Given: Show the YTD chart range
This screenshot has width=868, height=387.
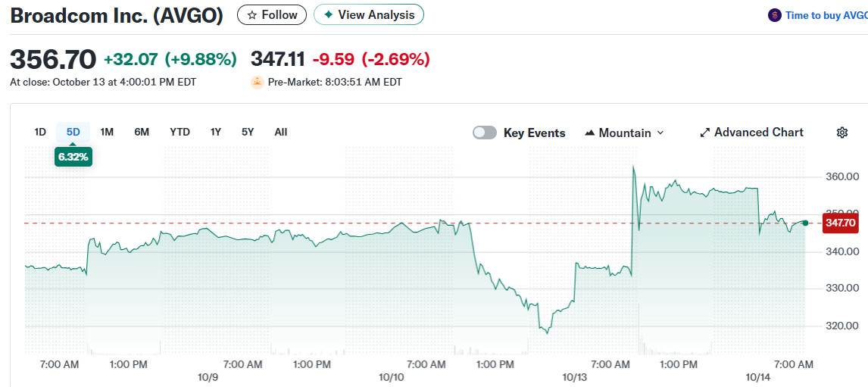Looking at the screenshot, I should click(180, 132).
